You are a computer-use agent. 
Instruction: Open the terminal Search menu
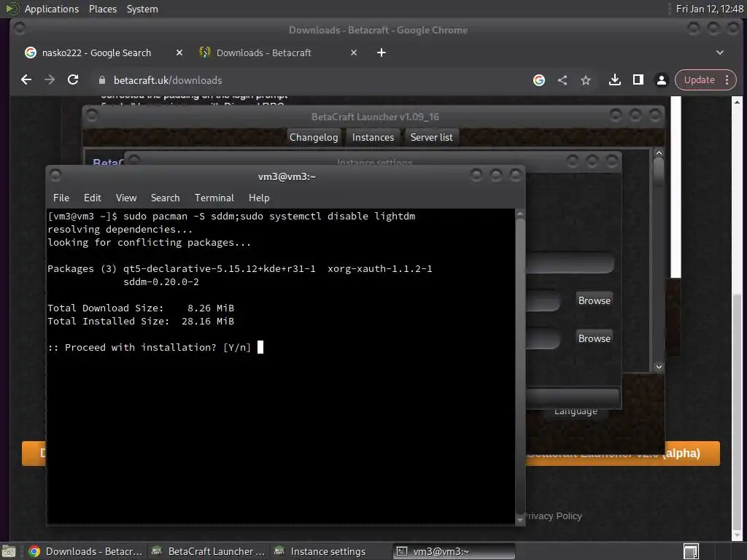166,198
